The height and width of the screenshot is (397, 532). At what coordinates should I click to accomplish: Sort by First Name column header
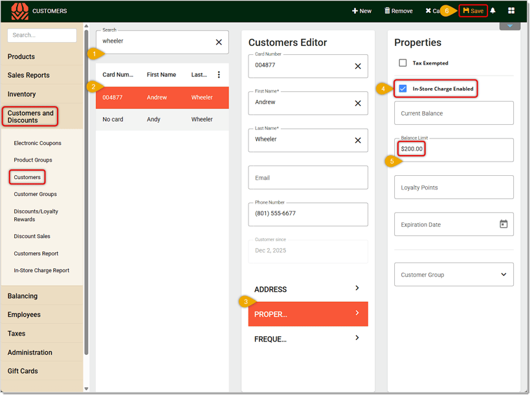coord(162,75)
